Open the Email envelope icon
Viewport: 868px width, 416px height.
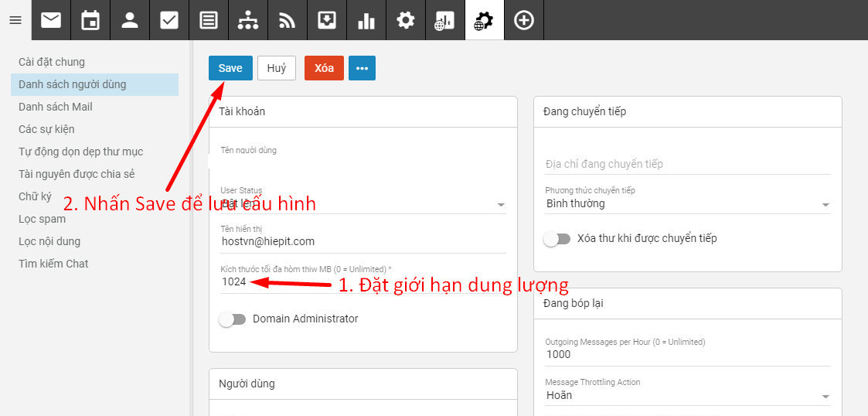tap(51, 20)
